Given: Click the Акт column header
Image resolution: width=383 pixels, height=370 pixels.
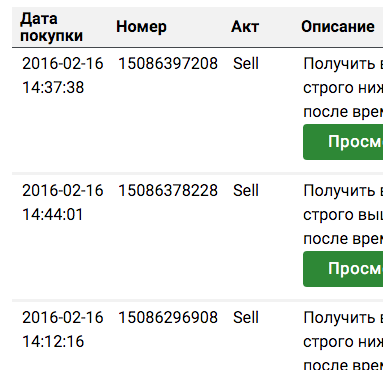Looking at the screenshot, I should (x=245, y=27).
